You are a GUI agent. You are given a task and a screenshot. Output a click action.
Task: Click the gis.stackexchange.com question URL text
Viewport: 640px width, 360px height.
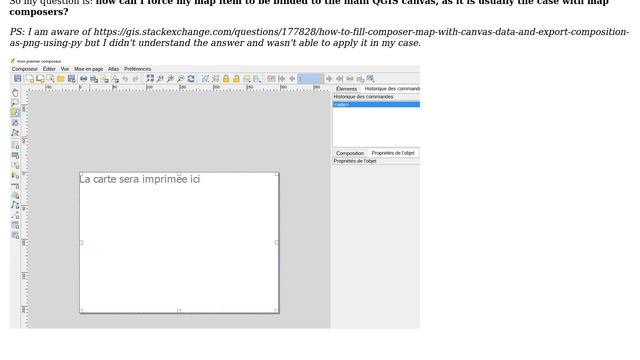[x=319, y=37]
